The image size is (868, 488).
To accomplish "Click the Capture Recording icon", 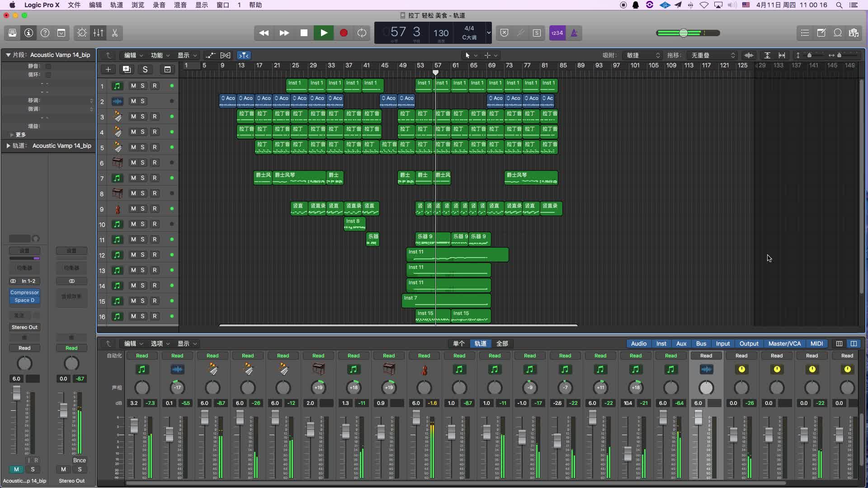I will (x=362, y=33).
